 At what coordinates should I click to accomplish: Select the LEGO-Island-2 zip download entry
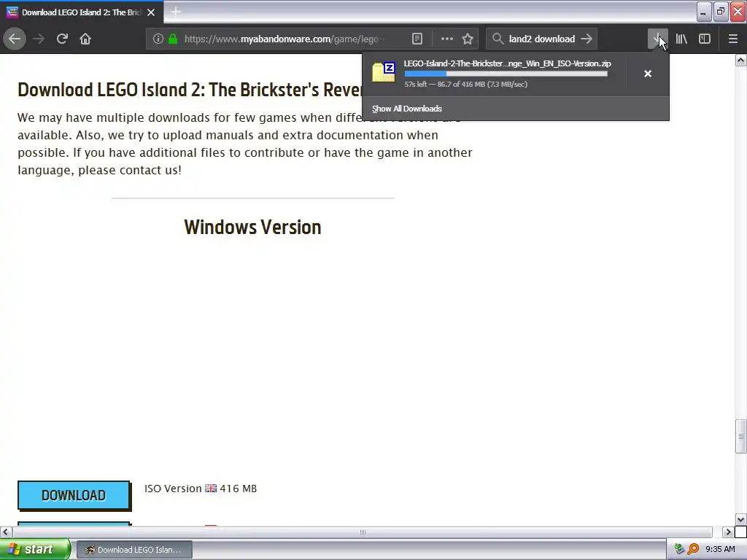coord(495,74)
